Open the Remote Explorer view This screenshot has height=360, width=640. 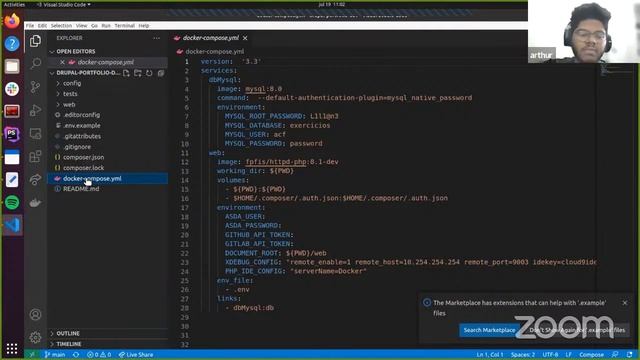pyautogui.click(x=36, y=133)
